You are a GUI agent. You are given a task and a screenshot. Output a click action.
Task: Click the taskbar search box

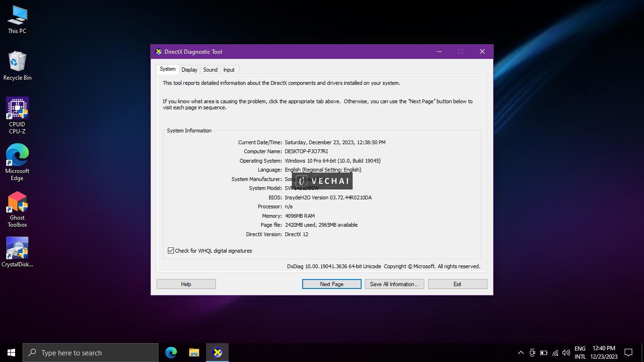(x=91, y=353)
